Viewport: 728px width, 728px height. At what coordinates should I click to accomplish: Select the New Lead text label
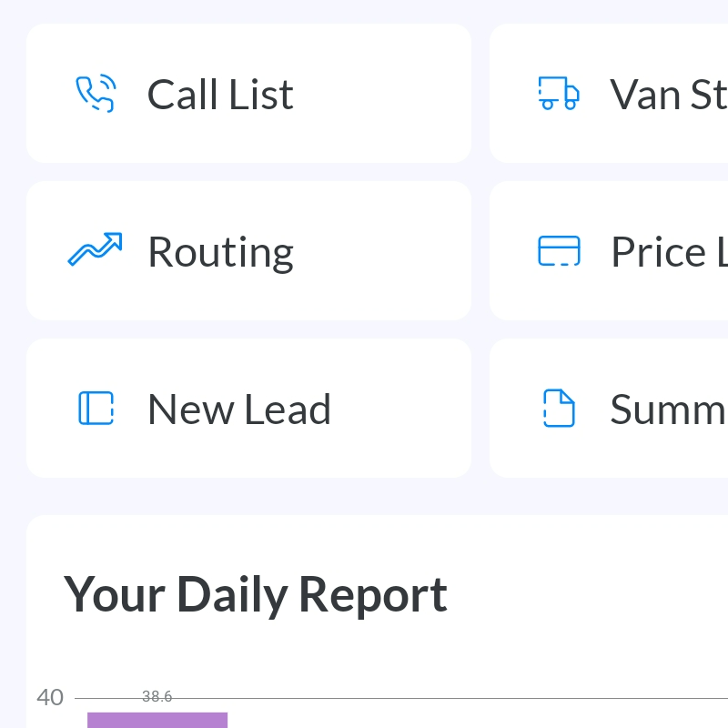239,409
